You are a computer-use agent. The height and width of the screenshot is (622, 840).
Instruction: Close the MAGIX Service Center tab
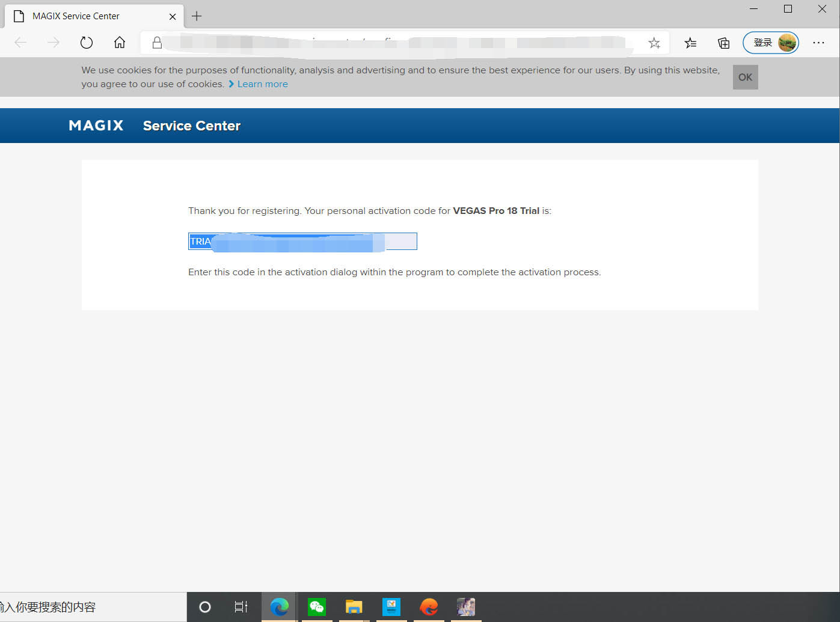173,16
